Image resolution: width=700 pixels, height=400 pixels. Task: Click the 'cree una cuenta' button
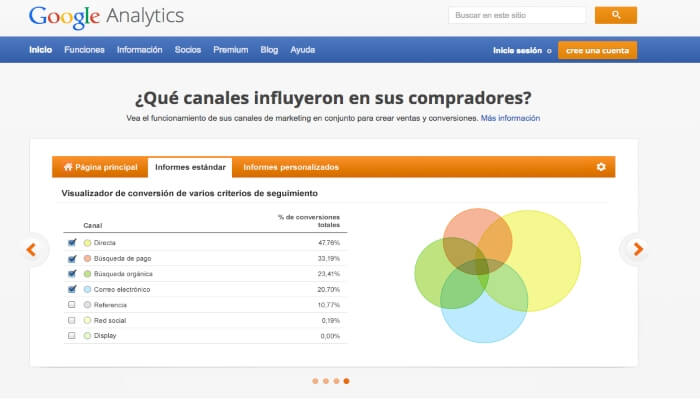[x=597, y=50]
